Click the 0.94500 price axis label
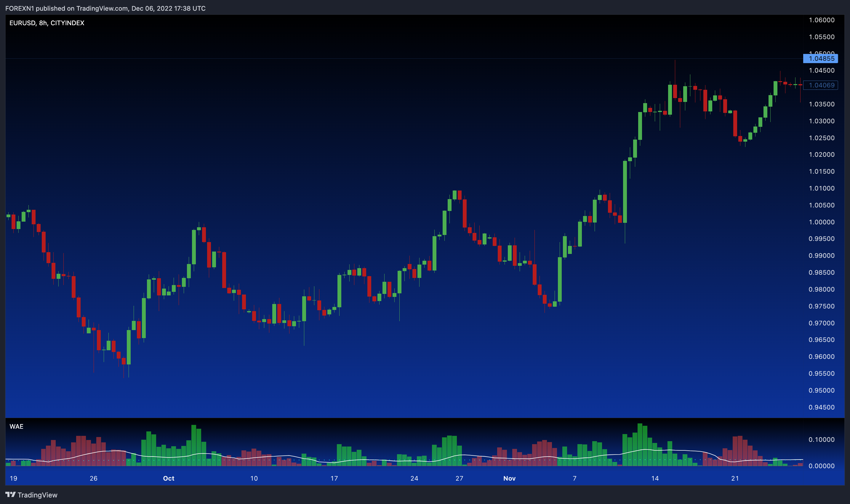 pyautogui.click(x=822, y=407)
